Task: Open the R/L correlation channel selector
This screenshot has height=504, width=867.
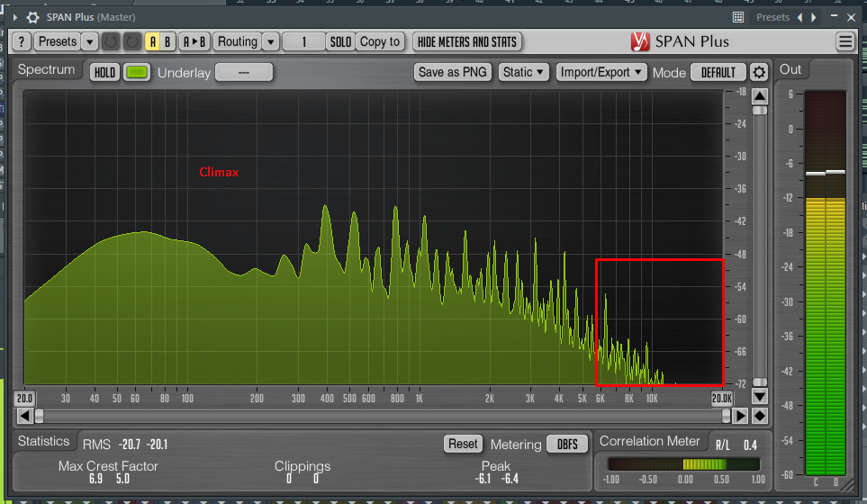Action: pos(722,445)
